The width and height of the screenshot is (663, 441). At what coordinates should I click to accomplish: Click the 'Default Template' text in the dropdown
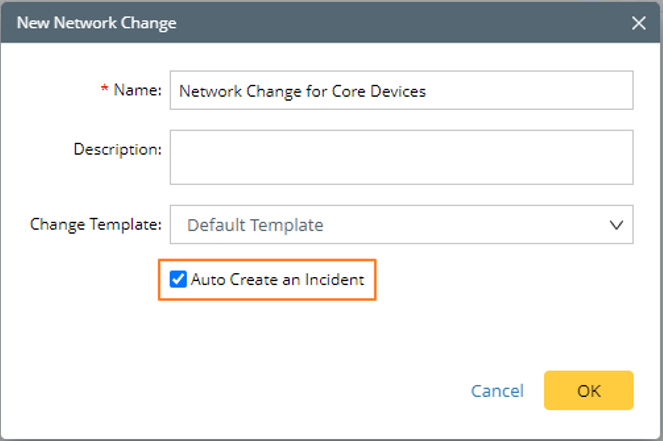(x=255, y=225)
